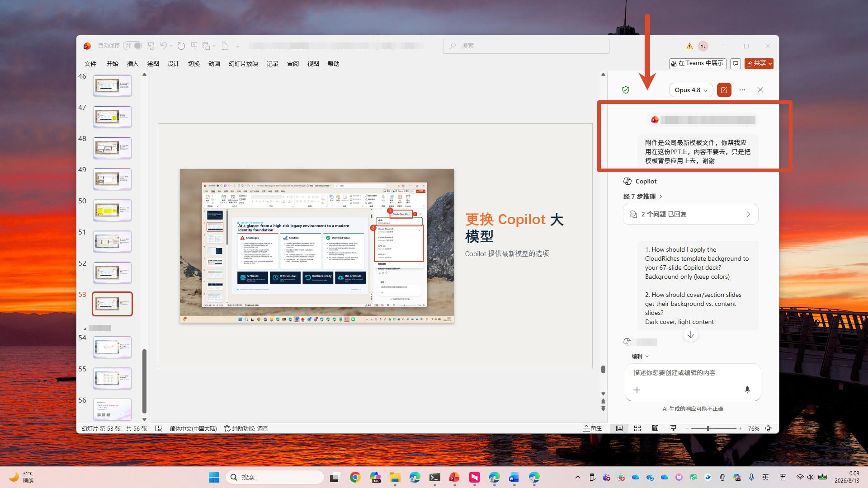Switch to Reading view
This screenshot has width=868, height=488.
[655, 428]
